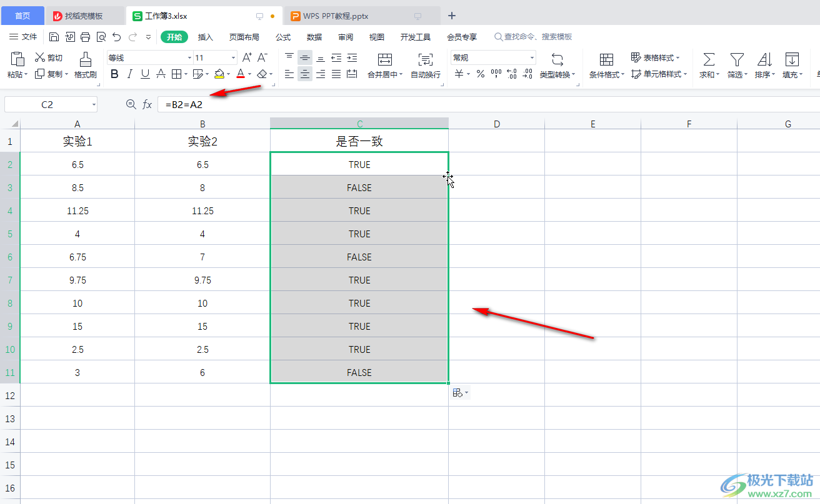Click the Paste clipboard icon
Viewport: 820px width, 504px height.
[17, 59]
